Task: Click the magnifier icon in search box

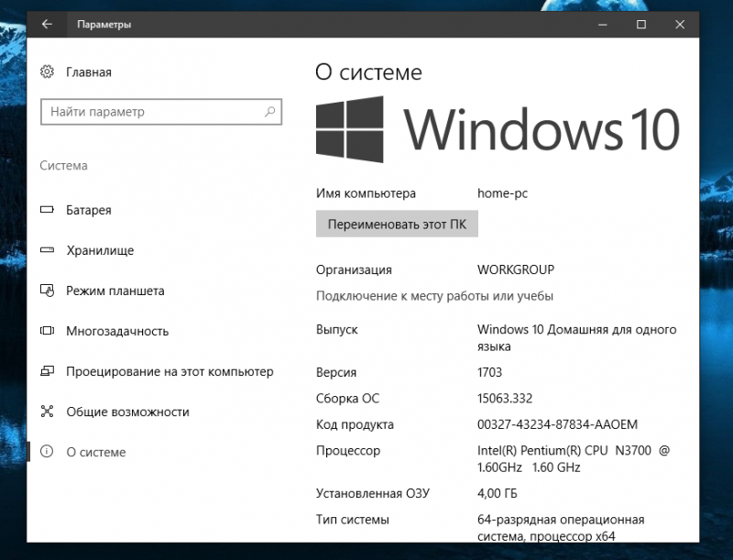Action: pyautogui.click(x=269, y=112)
